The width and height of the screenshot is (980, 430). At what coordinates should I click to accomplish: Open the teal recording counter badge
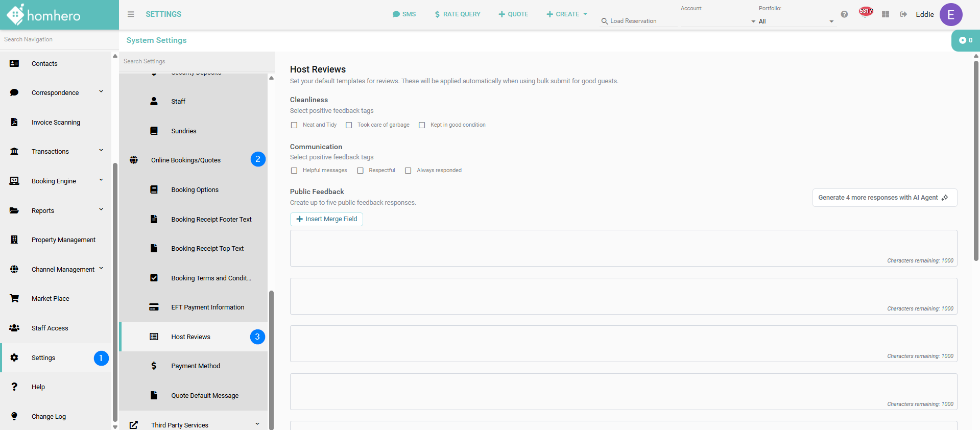[x=965, y=40]
